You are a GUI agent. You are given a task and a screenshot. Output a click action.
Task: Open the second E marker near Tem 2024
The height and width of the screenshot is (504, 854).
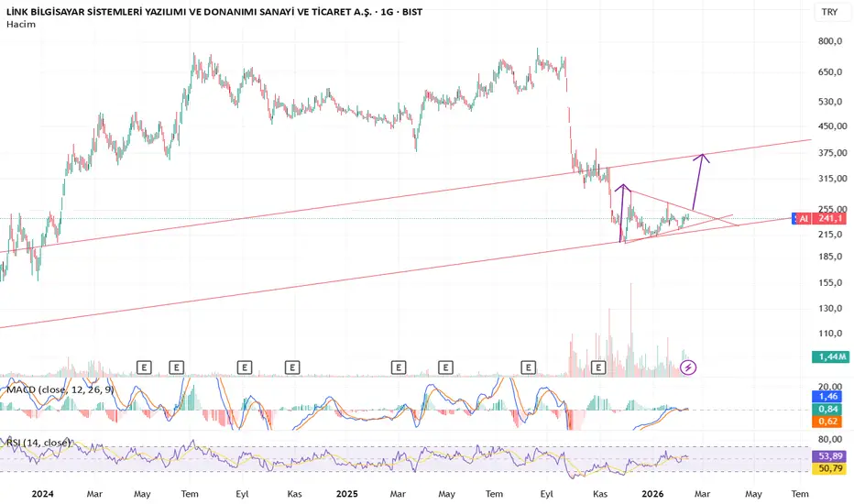(x=177, y=367)
